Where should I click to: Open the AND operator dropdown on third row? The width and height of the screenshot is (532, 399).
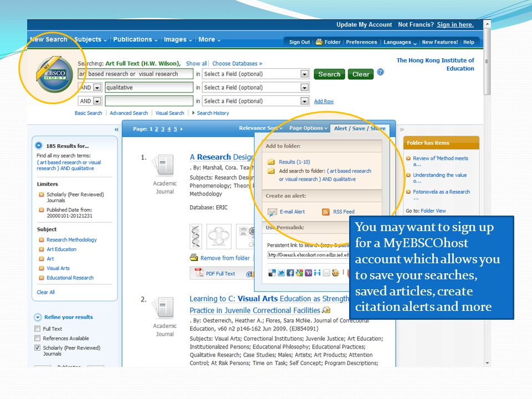(x=97, y=101)
